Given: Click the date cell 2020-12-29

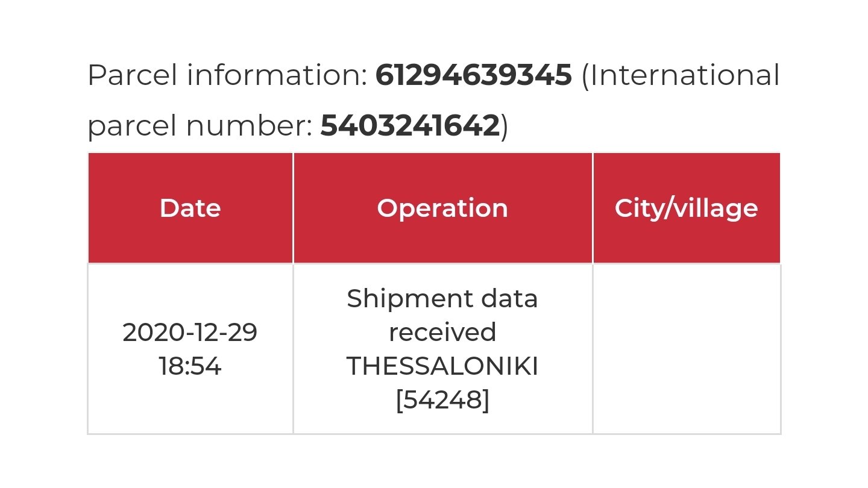Looking at the screenshot, I should 190,333.
